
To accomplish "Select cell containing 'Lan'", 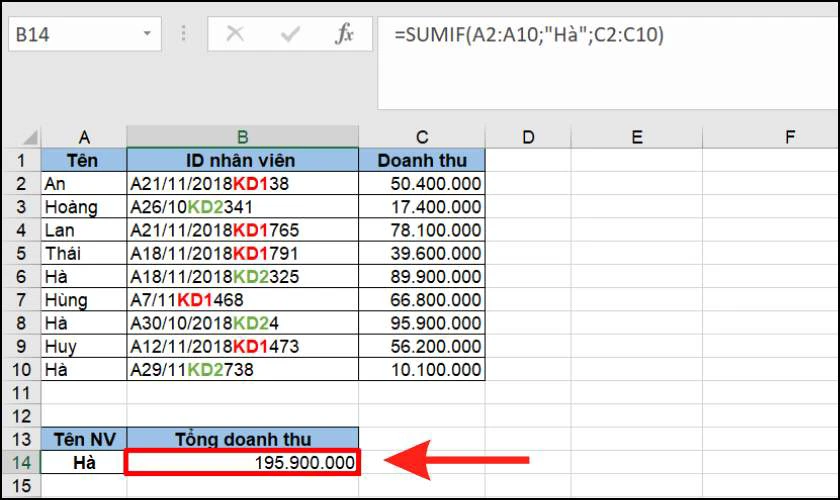I will tap(84, 230).
